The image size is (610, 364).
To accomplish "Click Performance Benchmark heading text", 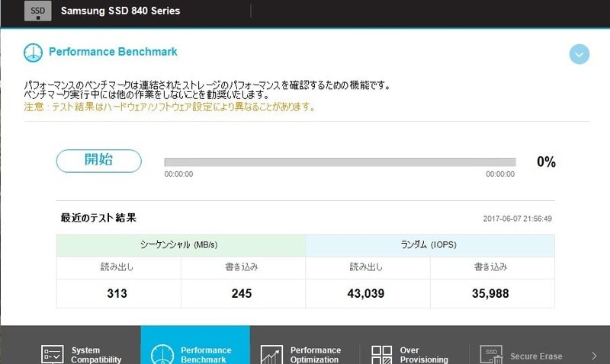I will (113, 52).
